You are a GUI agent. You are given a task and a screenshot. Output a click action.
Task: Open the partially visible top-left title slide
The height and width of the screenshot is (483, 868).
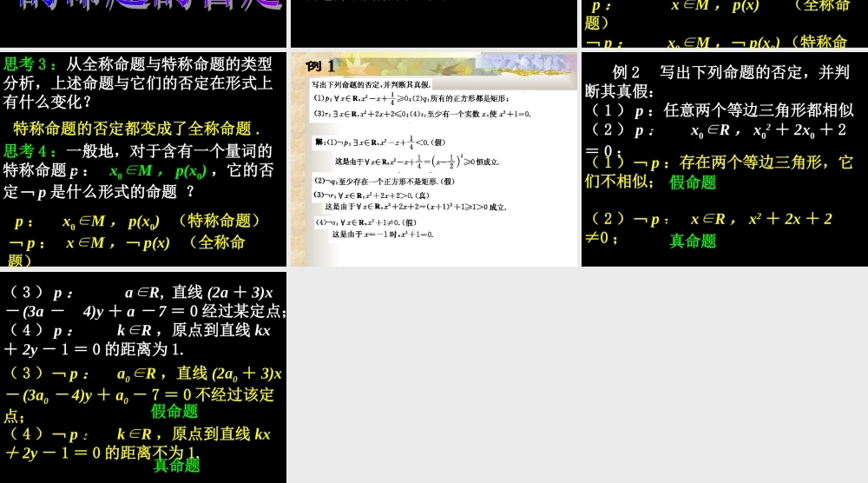tap(143, 23)
